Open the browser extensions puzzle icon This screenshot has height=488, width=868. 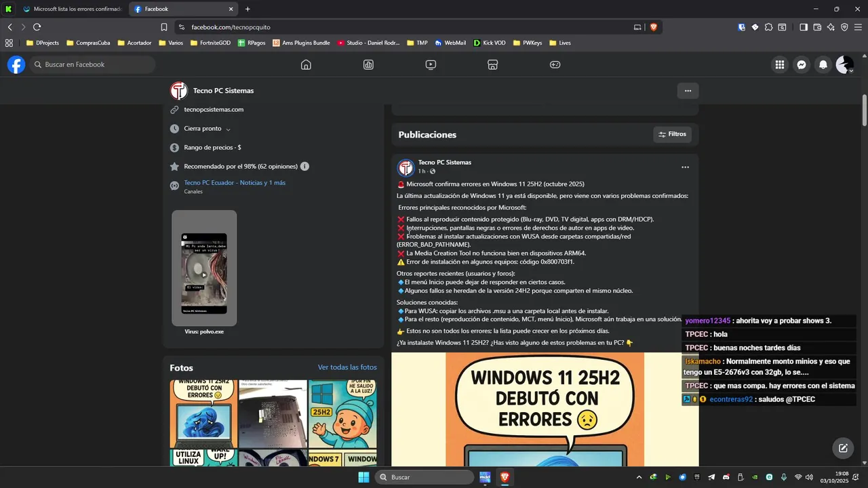768,27
